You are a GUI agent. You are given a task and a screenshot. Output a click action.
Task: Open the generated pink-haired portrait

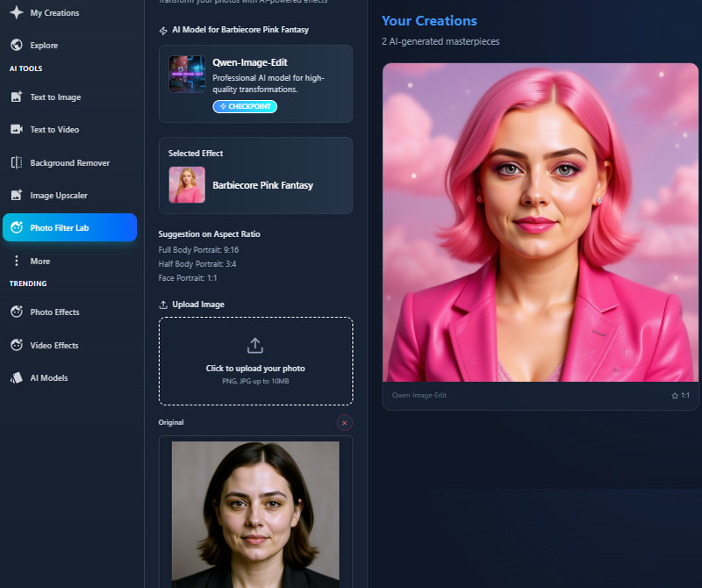coord(540,223)
